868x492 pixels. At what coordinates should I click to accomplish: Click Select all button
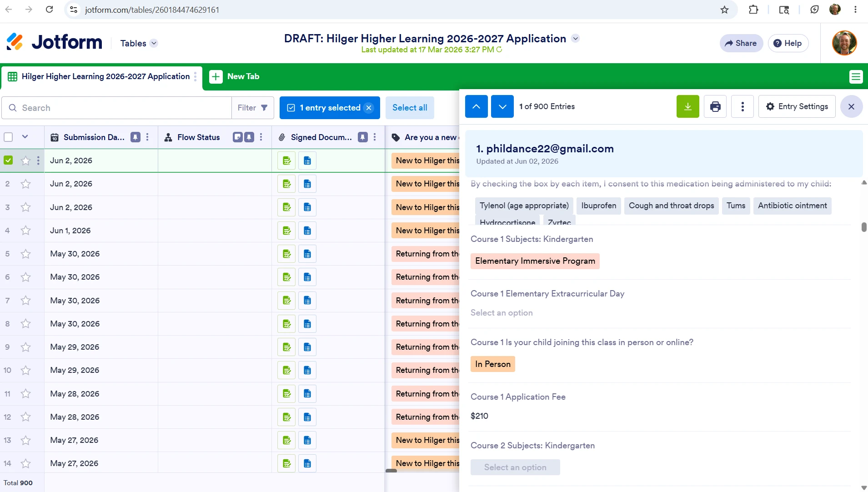(410, 108)
